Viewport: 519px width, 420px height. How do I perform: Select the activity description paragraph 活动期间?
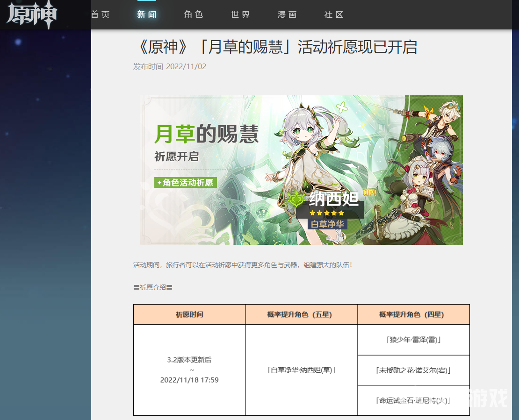pyautogui.click(x=243, y=265)
